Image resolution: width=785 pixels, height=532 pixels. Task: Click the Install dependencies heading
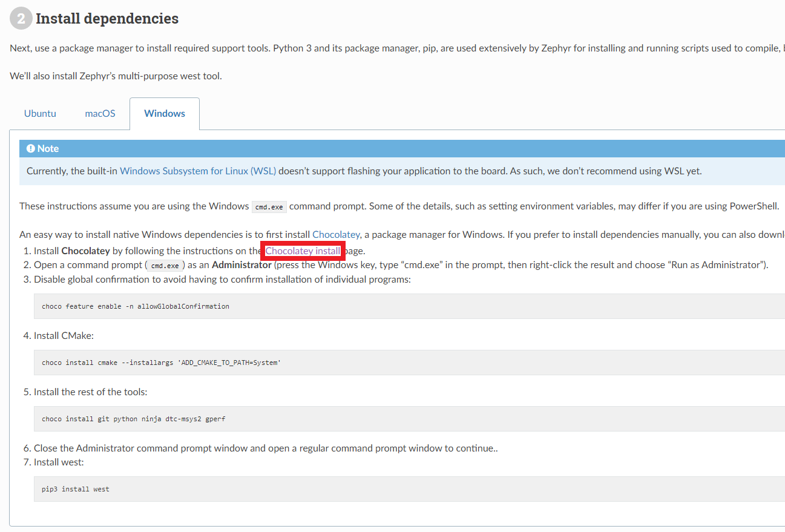107,19
